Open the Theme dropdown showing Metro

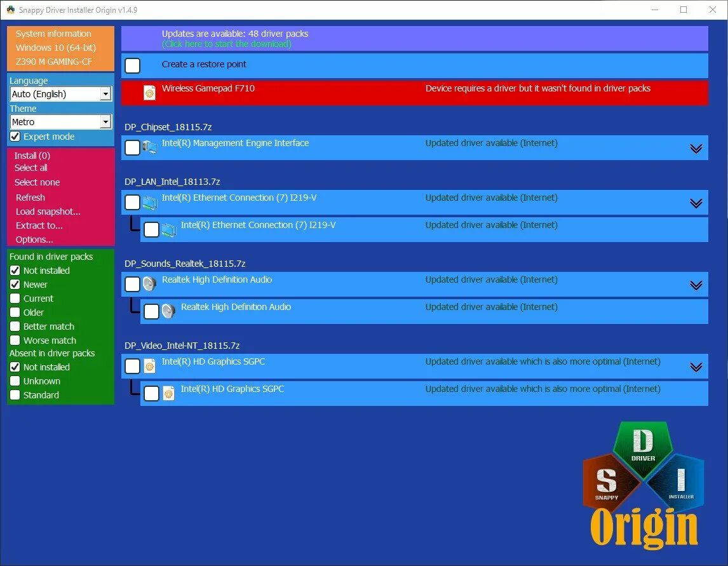pyautogui.click(x=61, y=122)
